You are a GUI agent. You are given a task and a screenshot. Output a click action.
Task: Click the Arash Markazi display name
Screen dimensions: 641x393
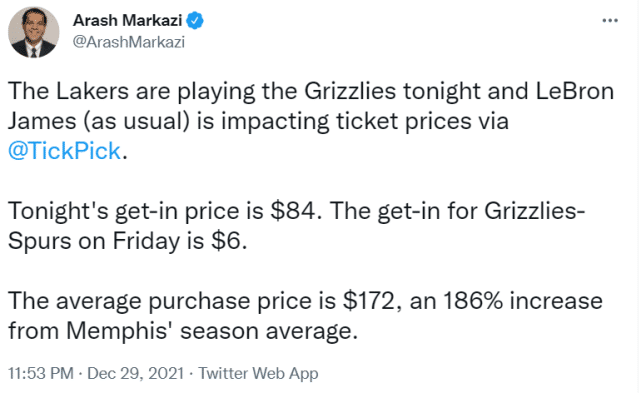tap(127, 20)
